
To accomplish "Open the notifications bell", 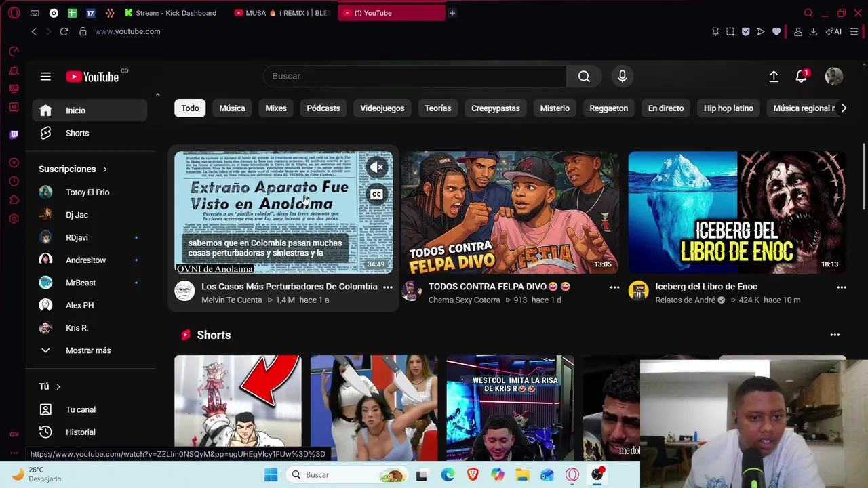I will pos(802,77).
